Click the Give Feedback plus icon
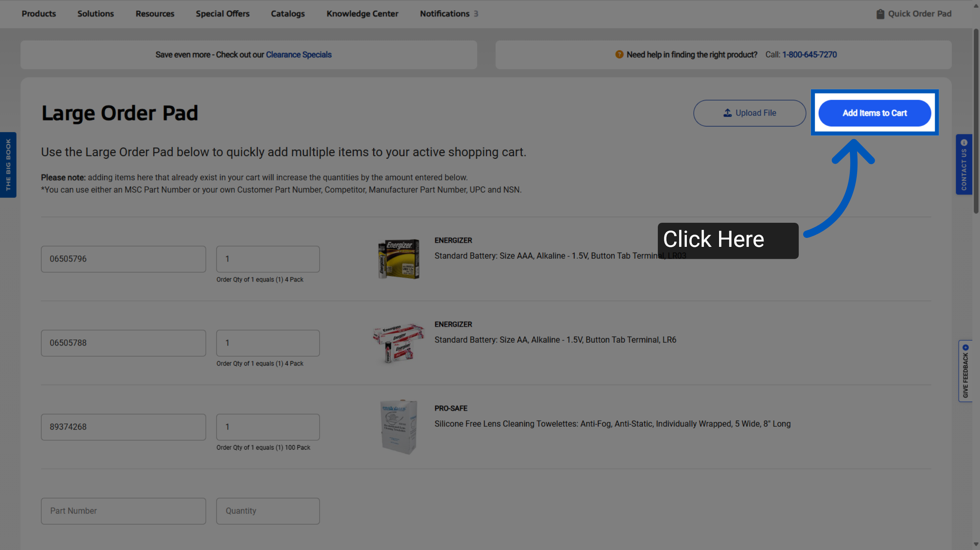 point(965,348)
